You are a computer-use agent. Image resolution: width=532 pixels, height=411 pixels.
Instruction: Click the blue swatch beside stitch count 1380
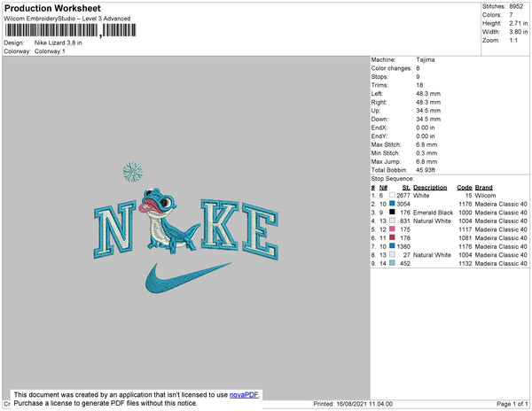tap(392, 246)
